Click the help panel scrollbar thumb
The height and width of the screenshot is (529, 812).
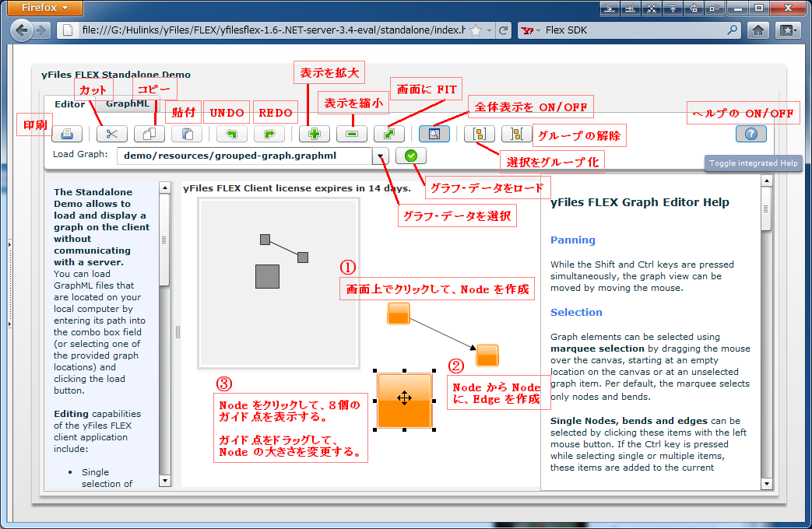(766, 209)
